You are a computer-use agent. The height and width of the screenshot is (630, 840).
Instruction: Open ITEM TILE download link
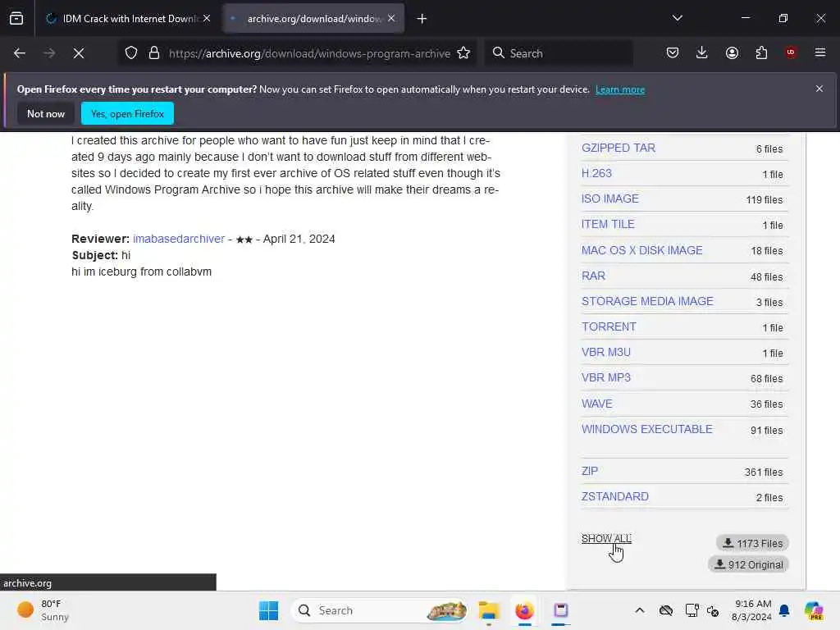tap(608, 224)
